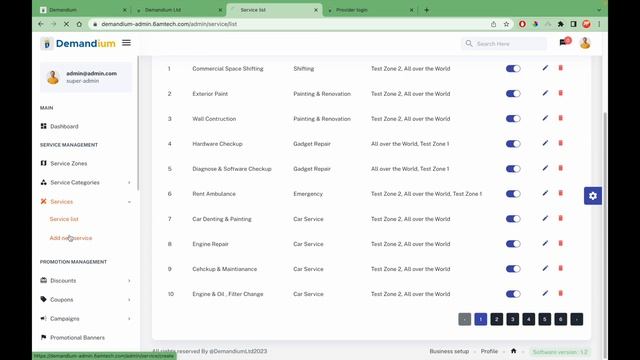Edit Diagnose & Software Checkup service
Image resolution: width=640 pixels, height=360 pixels.
[x=545, y=168]
